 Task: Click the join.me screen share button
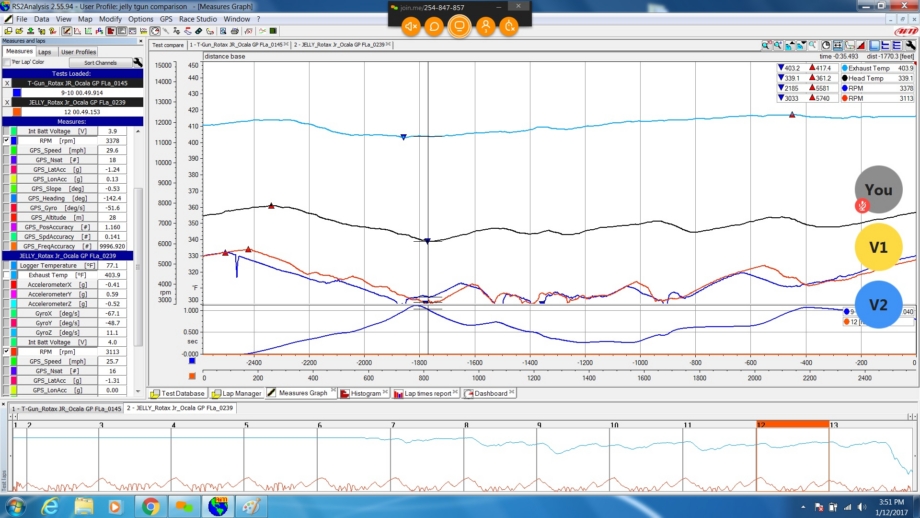(459, 26)
